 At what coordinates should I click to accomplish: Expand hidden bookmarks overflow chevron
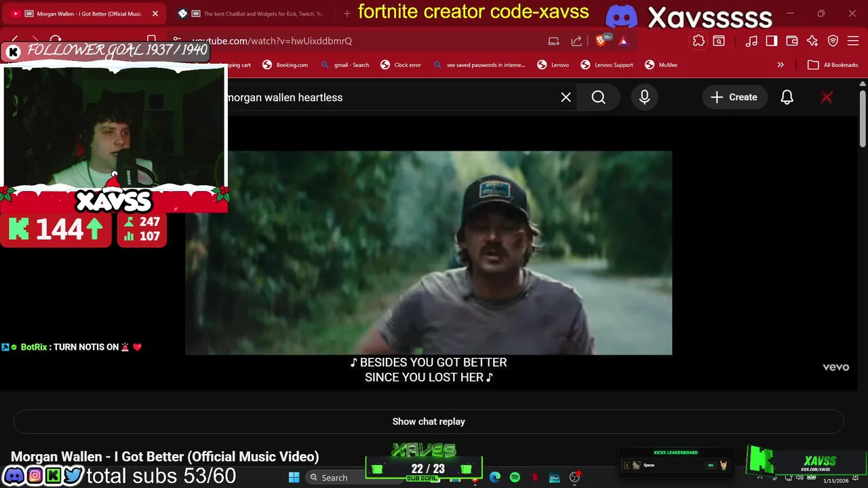[x=781, y=65]
